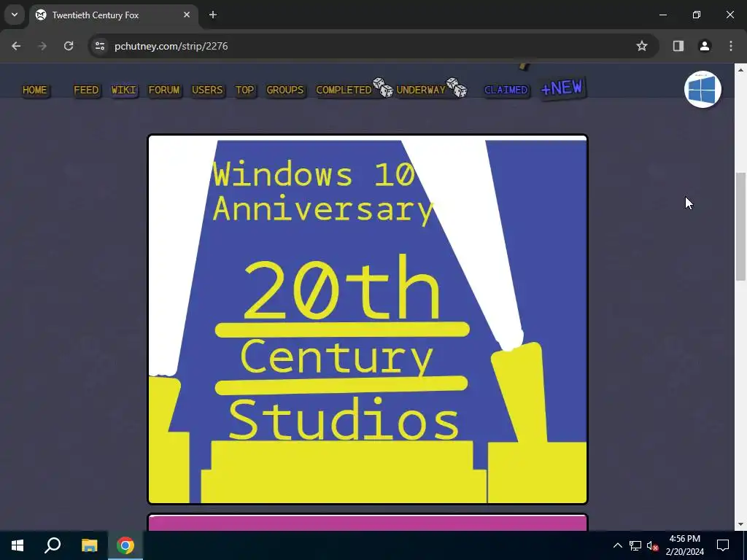Open the muted volume tray icon
Viewport: 747px width, 560px height.
pyautogui.click(x=652, y=545)
